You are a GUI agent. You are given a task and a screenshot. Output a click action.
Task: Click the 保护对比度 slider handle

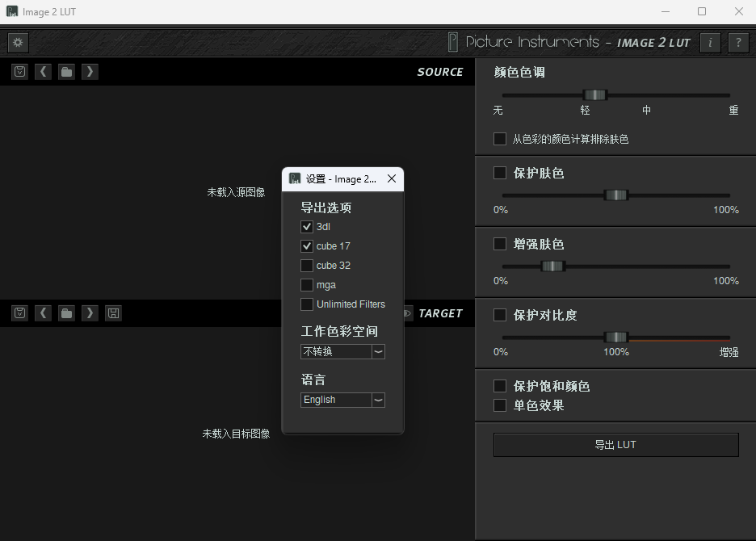(616, 337)
